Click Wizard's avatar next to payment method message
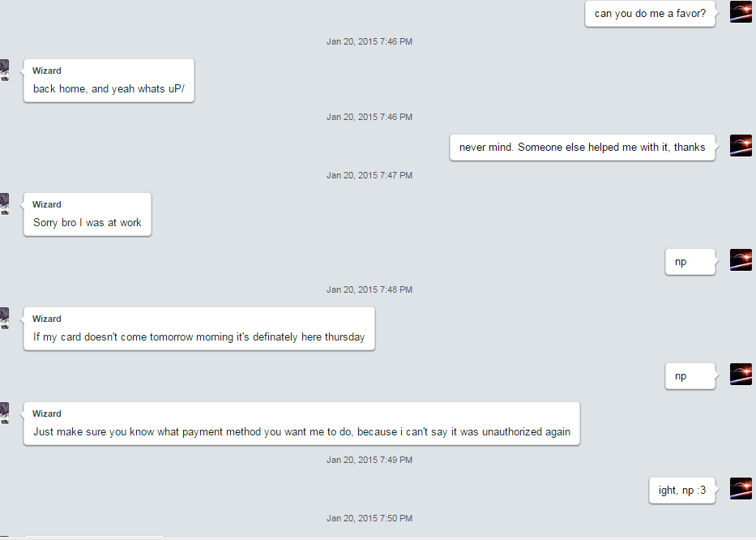Image resolution: width=756 pixels, height=540 pixels. point(4,414)
